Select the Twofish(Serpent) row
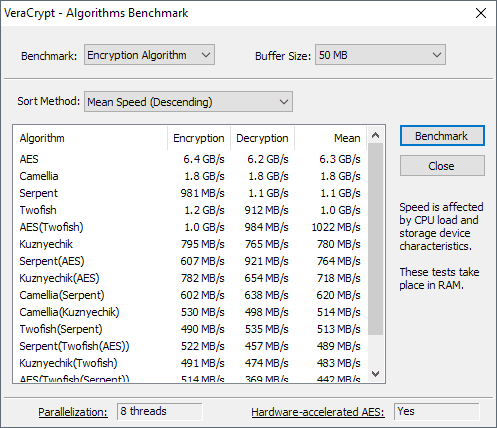 click(x=190, y=329)
